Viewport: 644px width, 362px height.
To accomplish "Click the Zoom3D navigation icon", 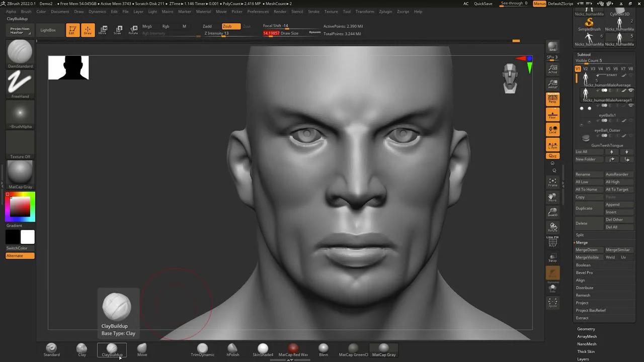I will coord(552,212).
